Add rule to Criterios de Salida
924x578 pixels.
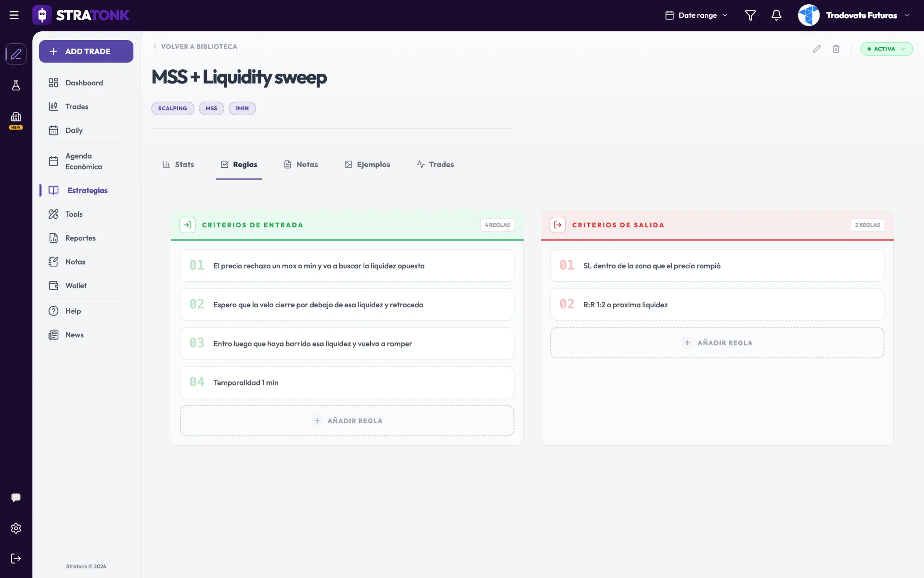point(717,343)
